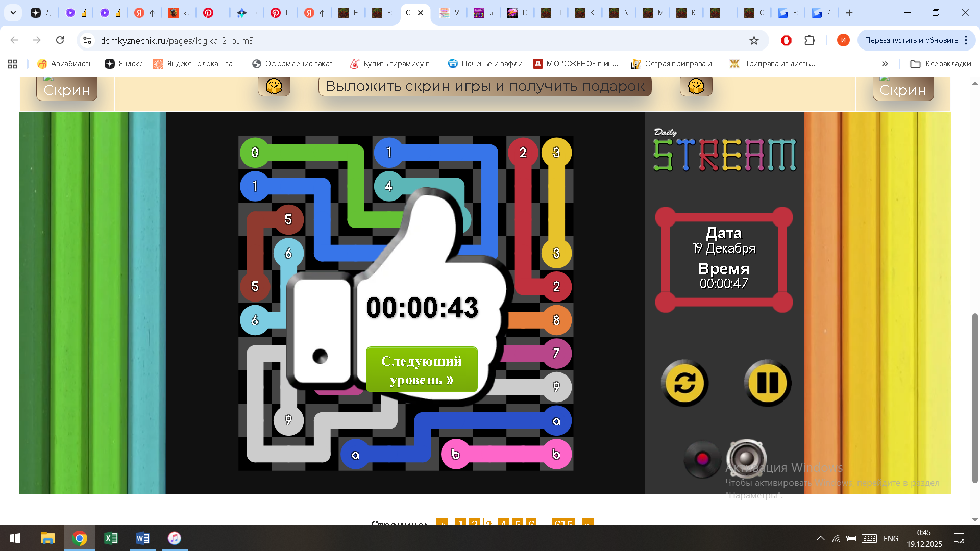Bookmark this page with star icon
The image size is (980, 551).
click(754, 40)
